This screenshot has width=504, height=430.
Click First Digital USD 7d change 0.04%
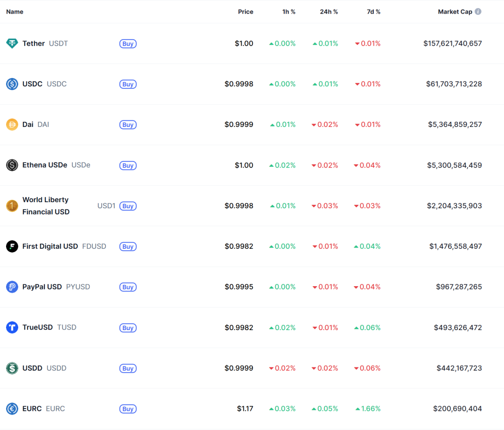[x=367, y=247]
